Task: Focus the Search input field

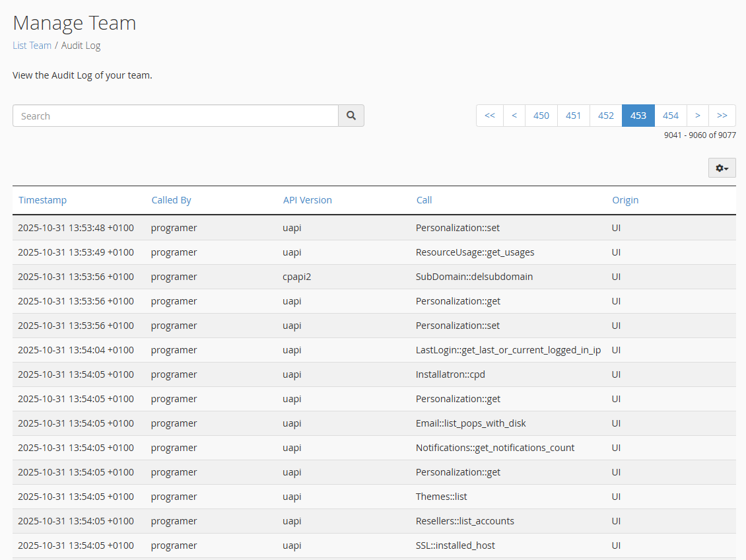Action: [176, 116]
